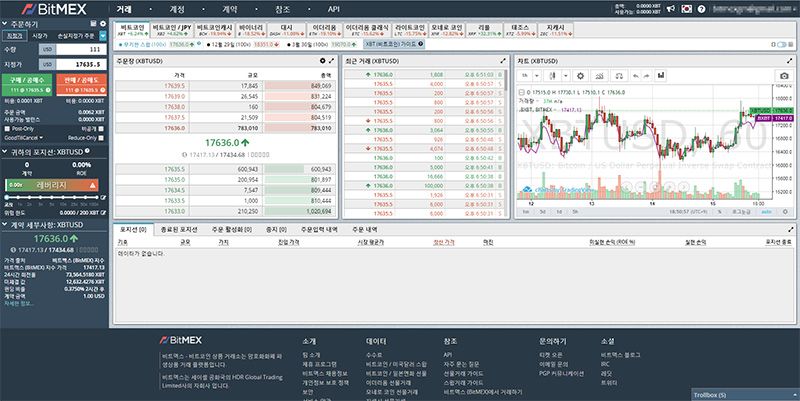Open order book settings gear

point(322,61)
